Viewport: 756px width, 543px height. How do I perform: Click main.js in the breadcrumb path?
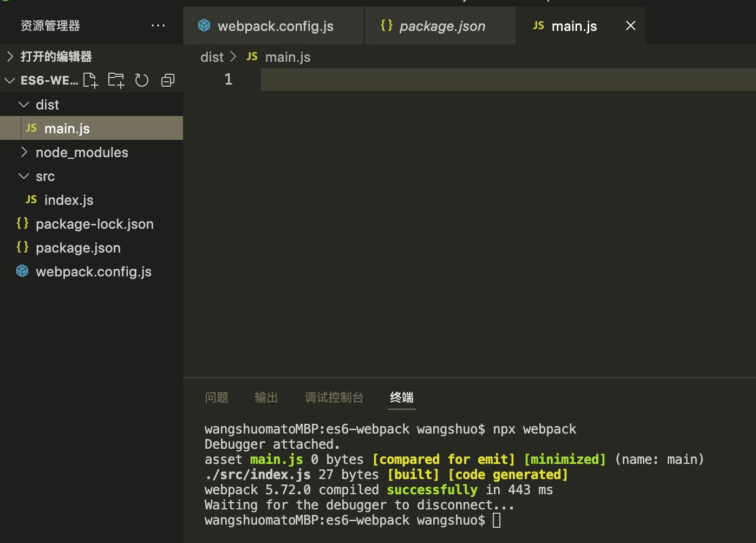[288, 57]
